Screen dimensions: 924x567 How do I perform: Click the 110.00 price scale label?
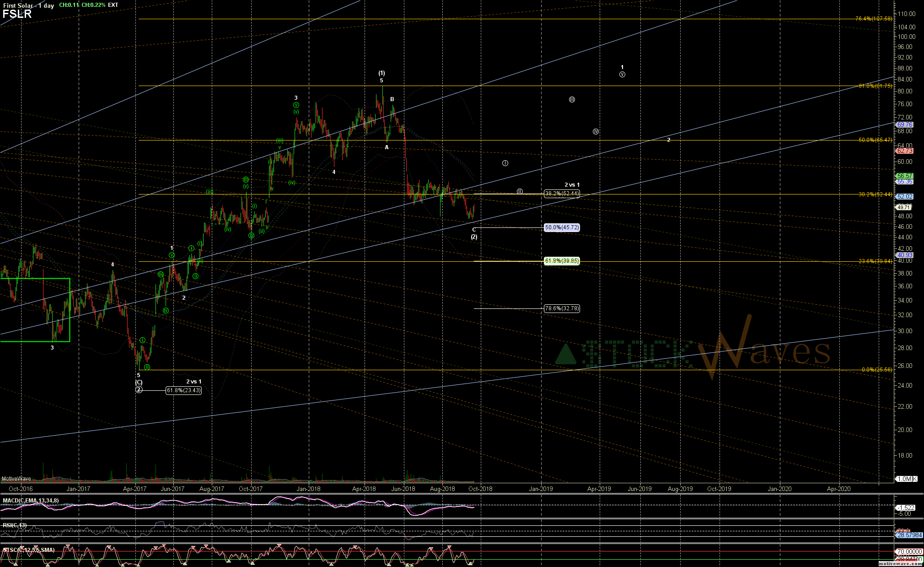tap(907, 14)
